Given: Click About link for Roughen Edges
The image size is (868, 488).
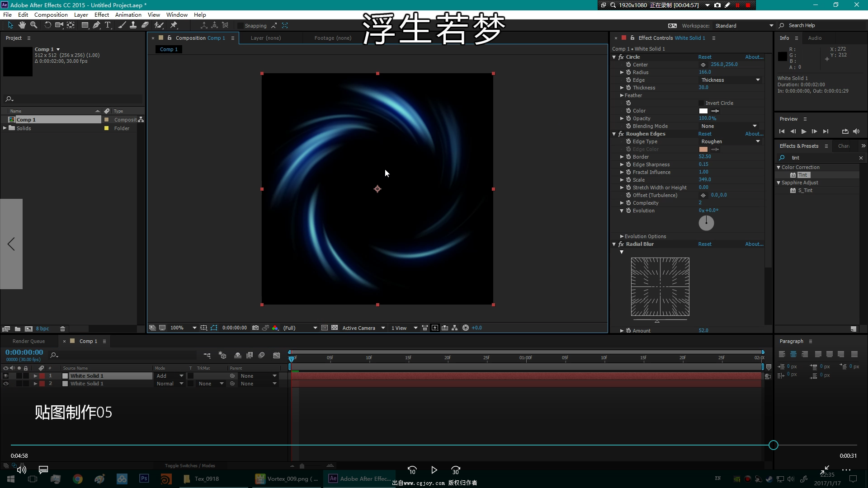Looking at the screenshot, I should [x=754, y=134].
